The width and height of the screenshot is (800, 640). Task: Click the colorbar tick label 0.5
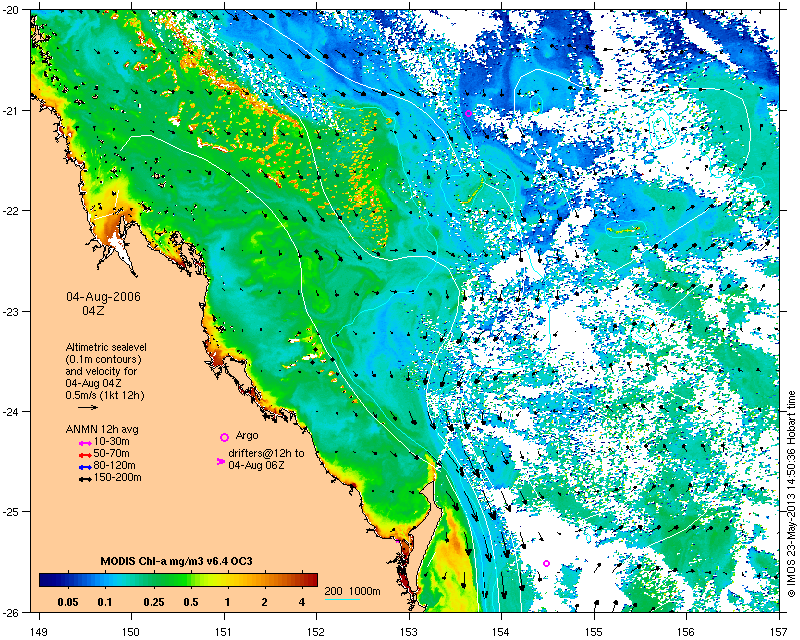[191, 602]
